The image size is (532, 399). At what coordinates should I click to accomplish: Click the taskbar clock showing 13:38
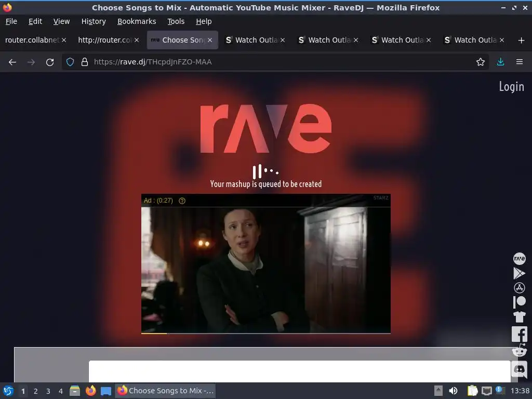tap(520, 391)
